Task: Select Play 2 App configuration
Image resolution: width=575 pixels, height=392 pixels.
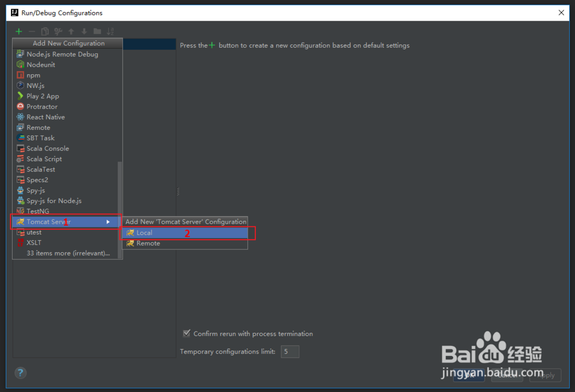Action: point(67,96)
